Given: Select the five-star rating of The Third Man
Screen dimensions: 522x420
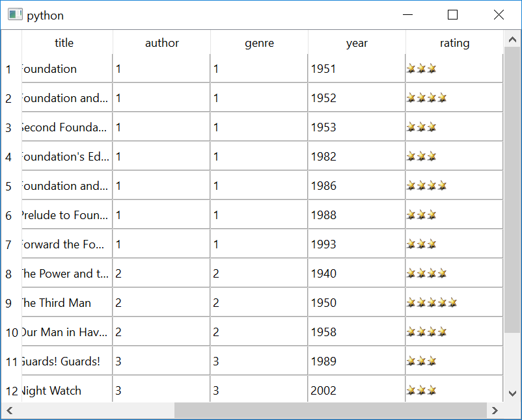Looking at the screenshot, I should coord(432,303).
